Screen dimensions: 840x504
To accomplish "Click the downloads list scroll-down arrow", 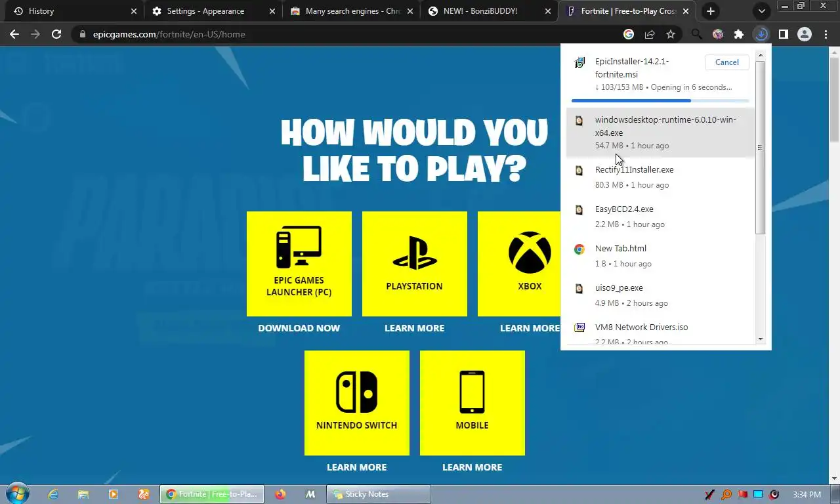I will (761, 339).
